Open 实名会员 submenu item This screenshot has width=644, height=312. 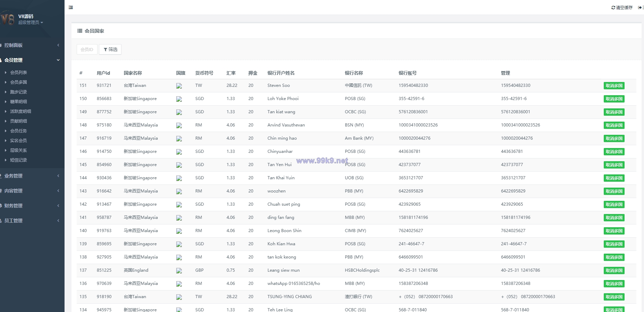[x=18, y=141]
